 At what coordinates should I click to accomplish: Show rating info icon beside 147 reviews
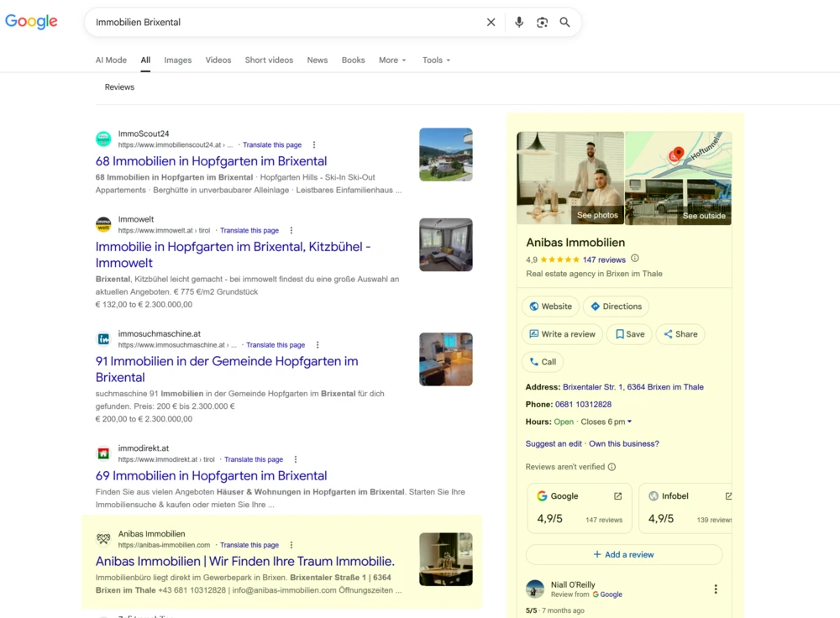pyautogui.click(x=635, y=259)
